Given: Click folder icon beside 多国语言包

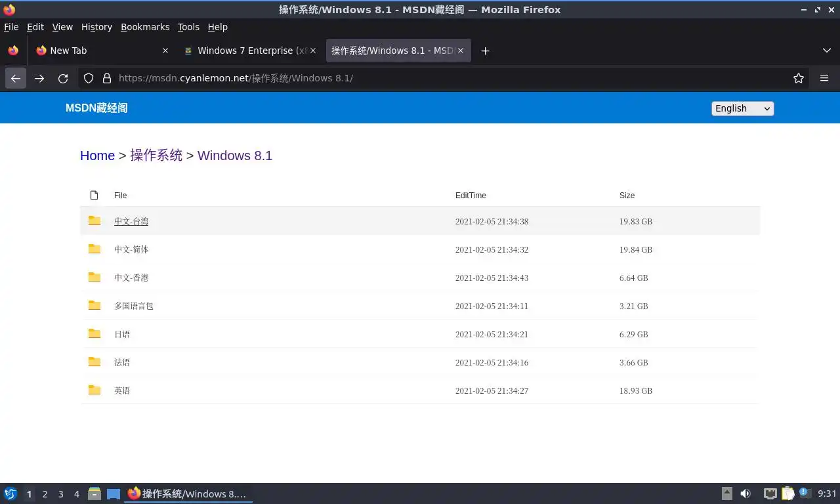Looking at the screenshot, I should click(x=94, y=305).
